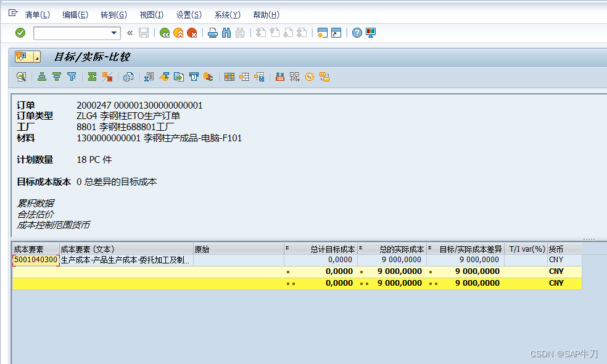The height and width of the screenshot is (364, 607).
Task: Click the Subtotals icon
Action: coord(107,77)
